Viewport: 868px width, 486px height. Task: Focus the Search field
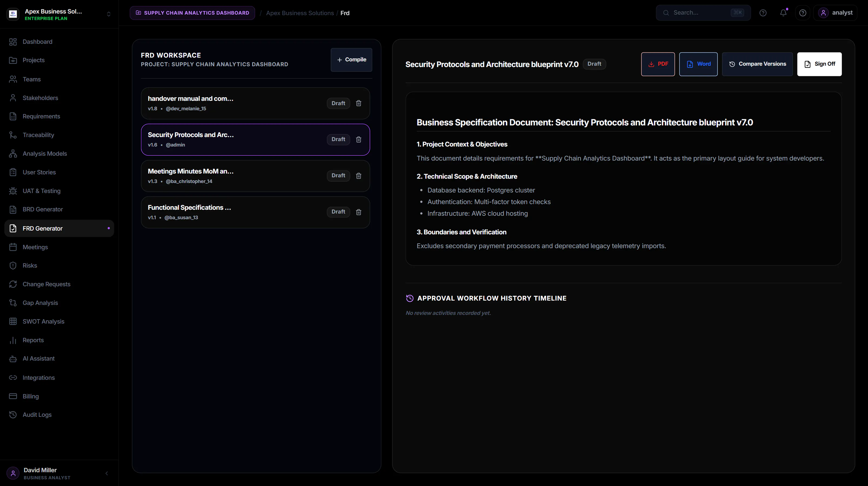[x=703, y=13]
